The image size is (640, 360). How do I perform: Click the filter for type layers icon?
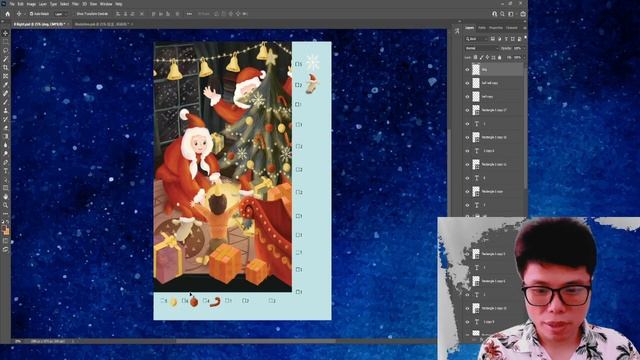pos(506,39)
